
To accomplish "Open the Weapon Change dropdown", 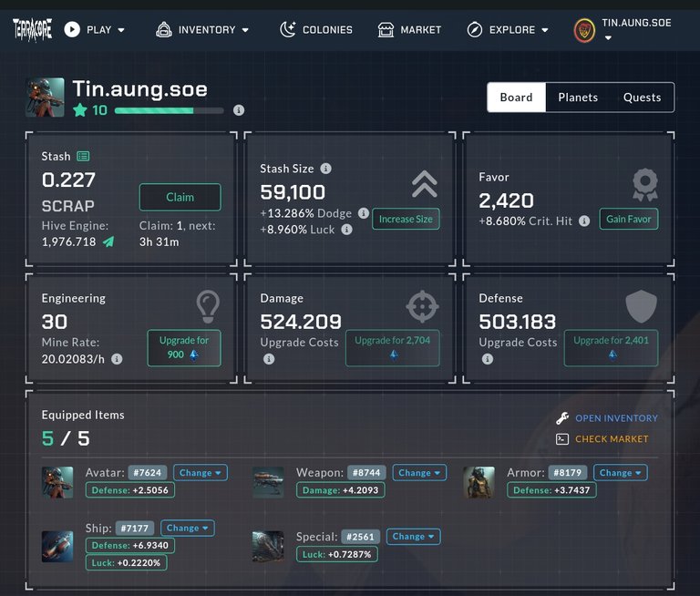I will 419,473.
